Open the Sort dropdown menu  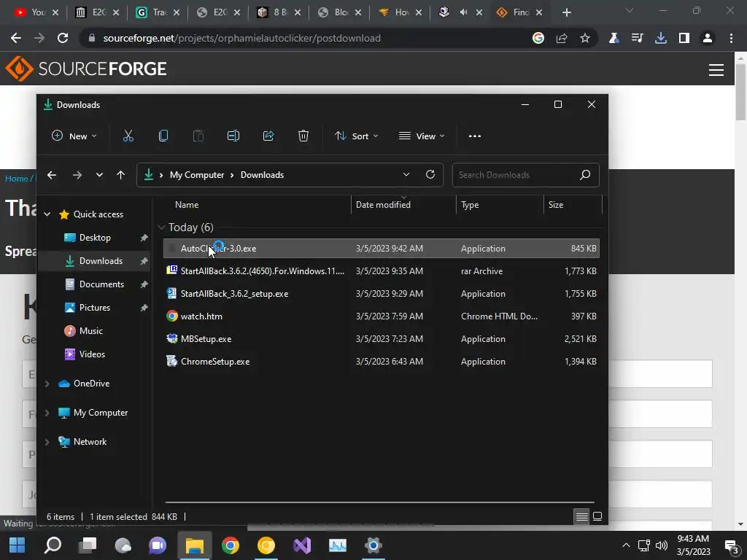[x=356, y=136]
